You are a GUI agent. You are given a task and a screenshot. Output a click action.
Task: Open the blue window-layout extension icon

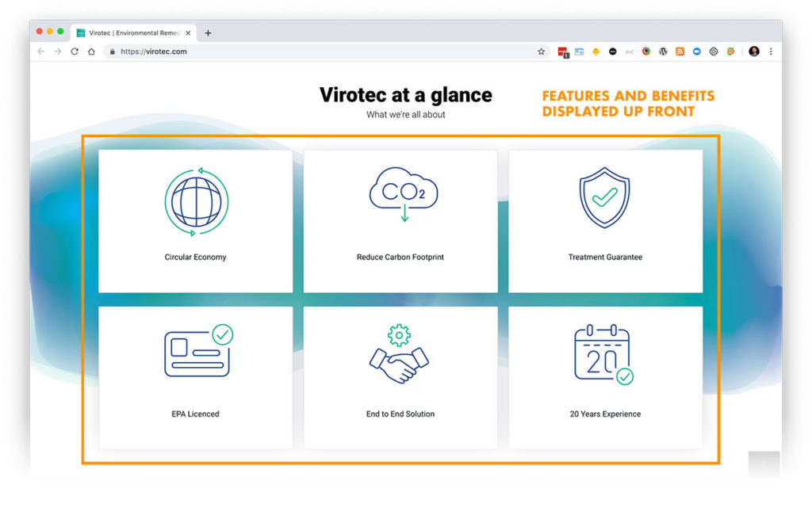point(580,52)
